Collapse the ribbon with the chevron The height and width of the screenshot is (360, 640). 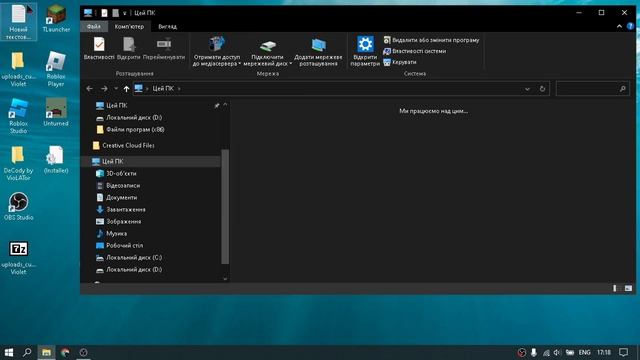[x=619, y=26]
